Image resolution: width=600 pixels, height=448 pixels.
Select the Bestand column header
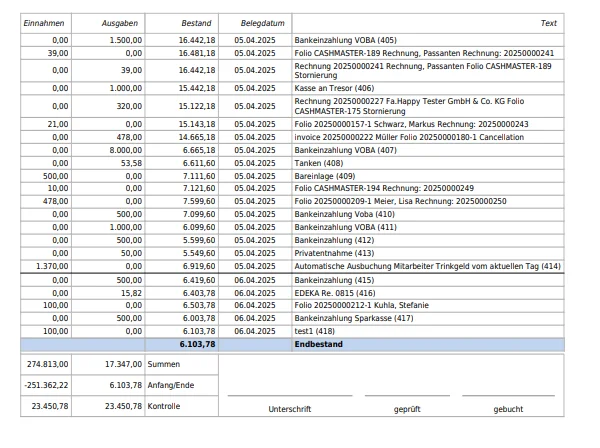point(196,23)
